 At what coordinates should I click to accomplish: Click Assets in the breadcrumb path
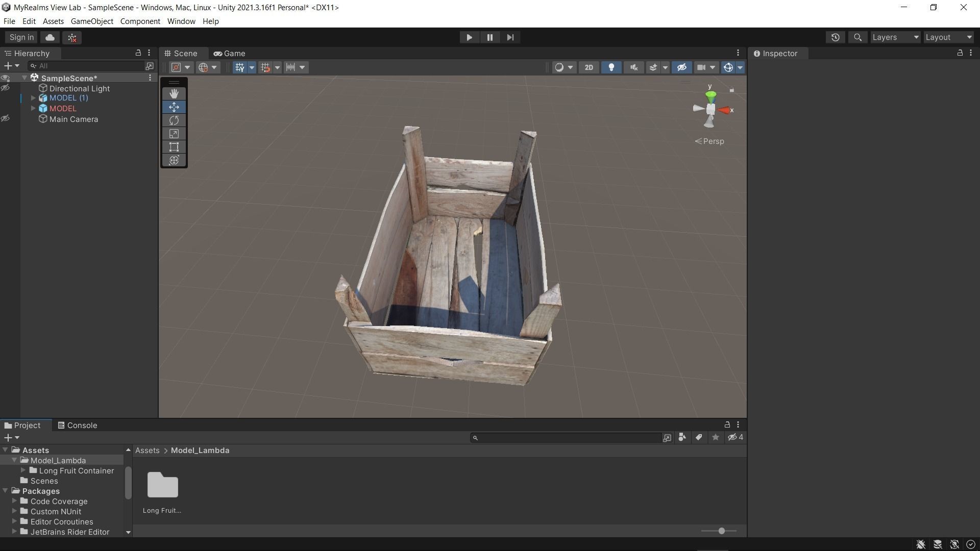(x=147, y=450)
